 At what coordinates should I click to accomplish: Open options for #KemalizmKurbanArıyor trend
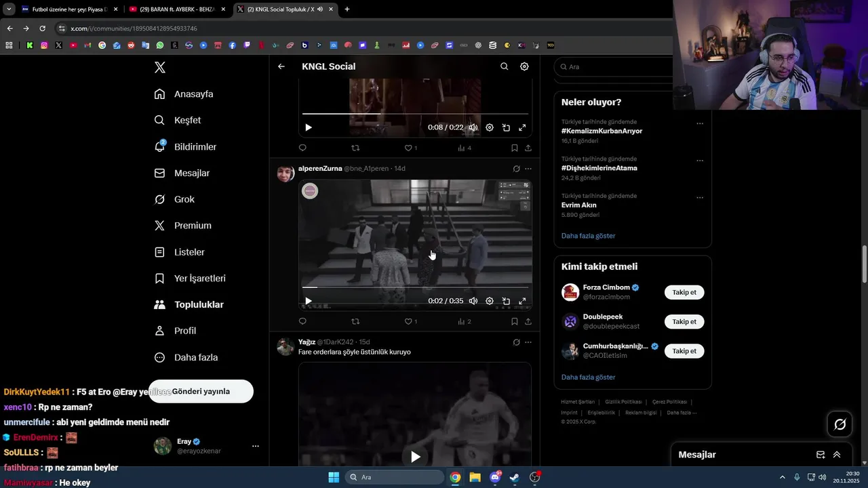tap(700, 123)
